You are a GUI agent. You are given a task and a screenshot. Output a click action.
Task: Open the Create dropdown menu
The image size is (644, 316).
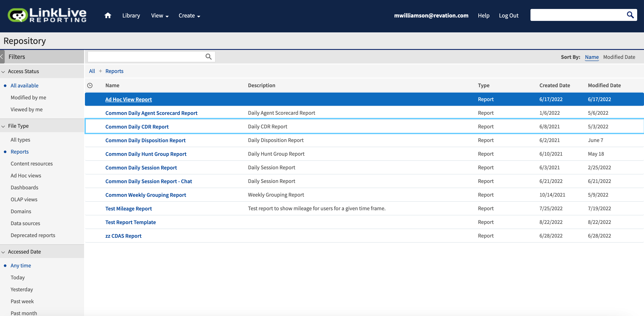(x=189, y=16)
